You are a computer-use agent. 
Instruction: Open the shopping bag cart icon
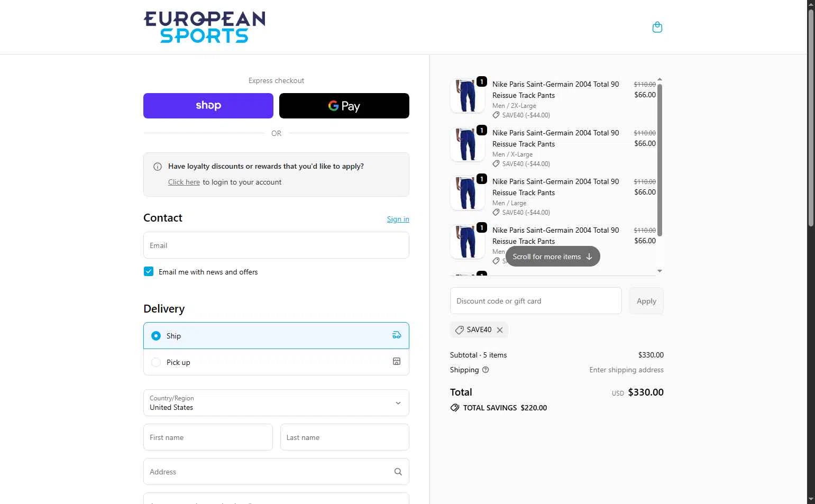click(x=657, y=27)
